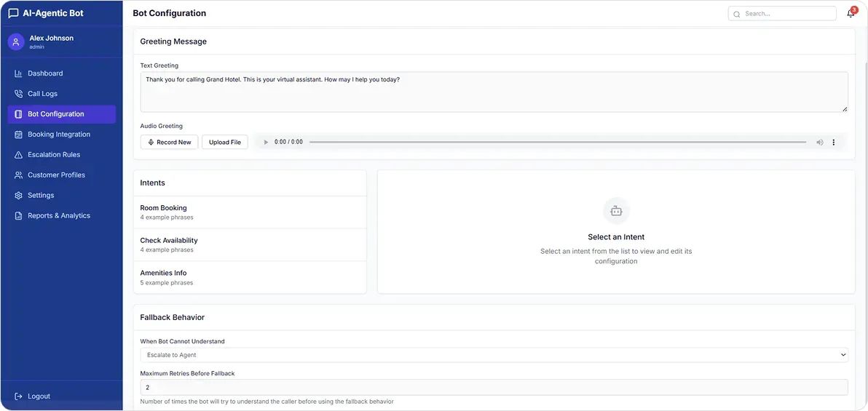Click the Select an Intent heading
The image size is (868, 411).
coord(616,237)
